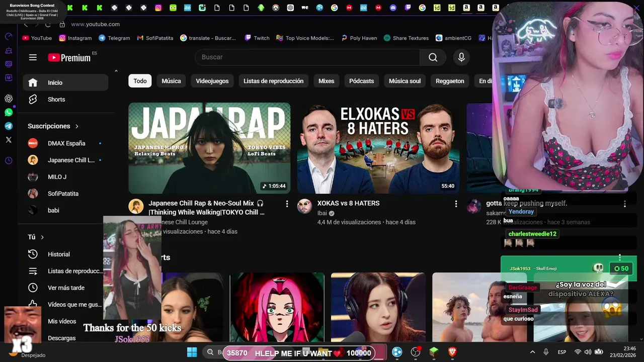Start voice search with microphone icon
This screenshot has width=644, height=362.
pos(461,57)
